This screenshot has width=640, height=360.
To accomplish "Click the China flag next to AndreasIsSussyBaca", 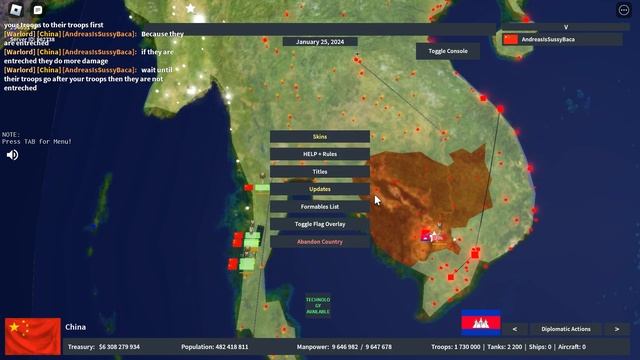I will pos(511,40).
